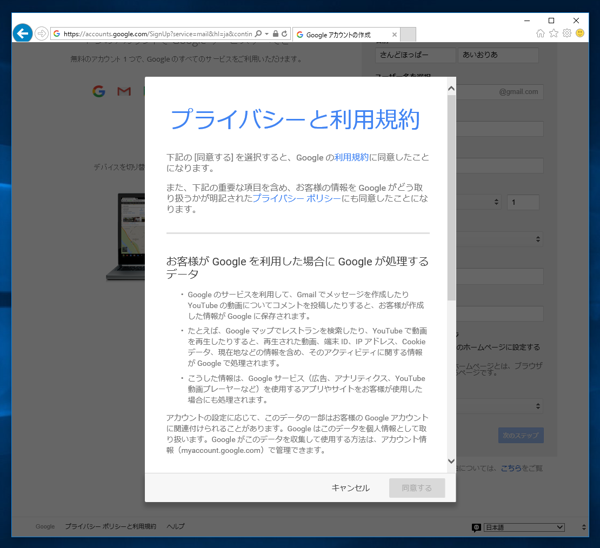Click the browser forward arrow button
This screenshot has width=600, height=548.
coord(41,33)
